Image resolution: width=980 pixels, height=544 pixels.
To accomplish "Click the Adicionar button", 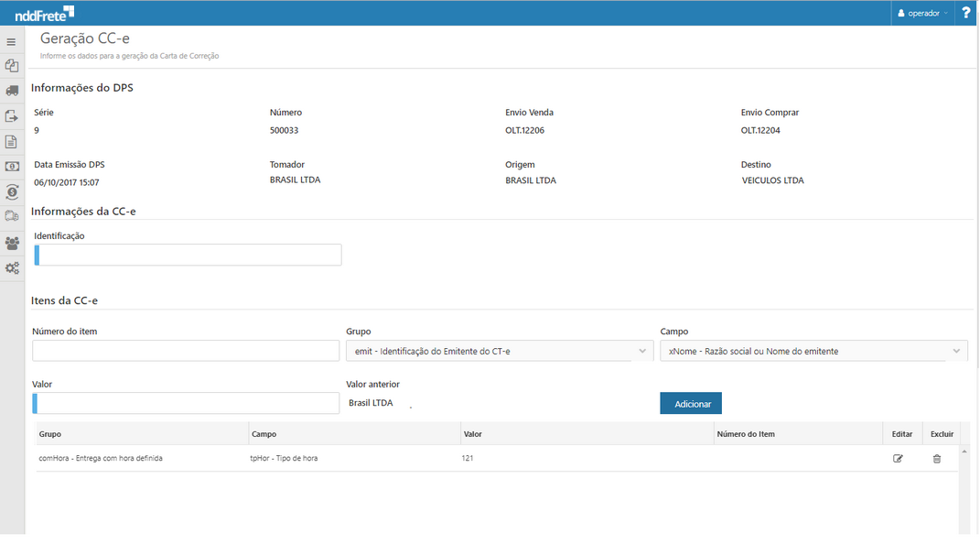I will click(691, 404).
